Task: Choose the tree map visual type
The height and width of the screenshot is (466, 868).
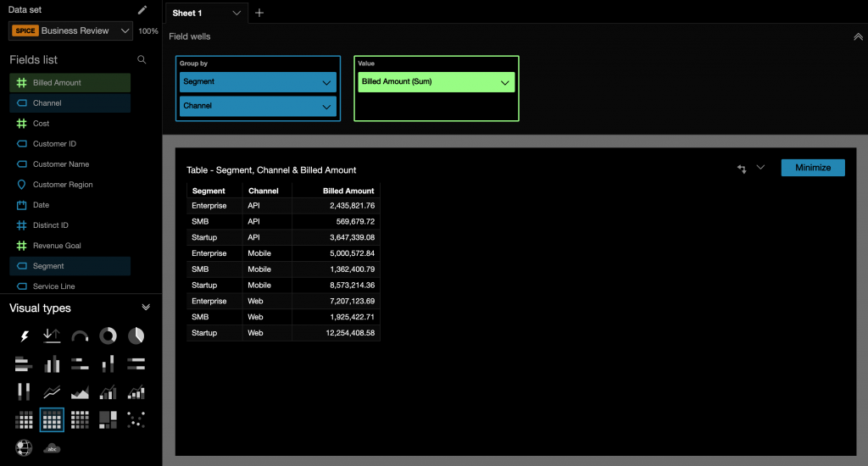Action: pos(108,419)
